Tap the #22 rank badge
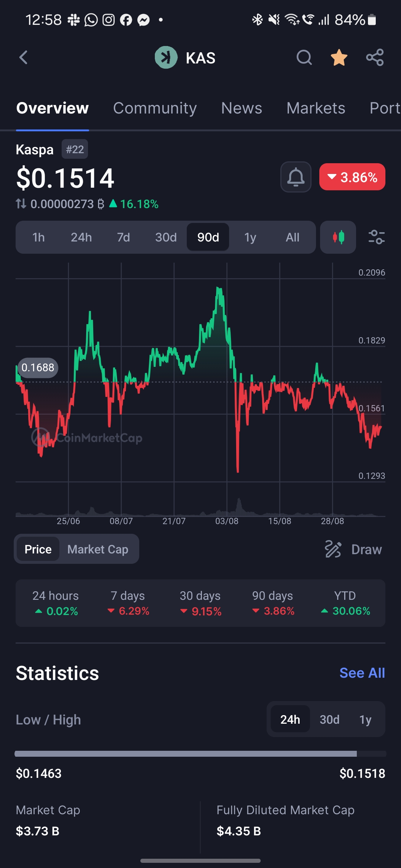The height and width of the screenshot is (868, 401). (75, 149)
